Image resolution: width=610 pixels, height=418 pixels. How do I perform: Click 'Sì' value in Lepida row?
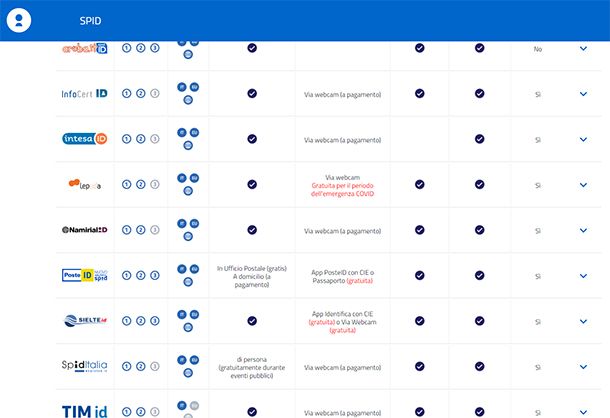click(538, 186)
